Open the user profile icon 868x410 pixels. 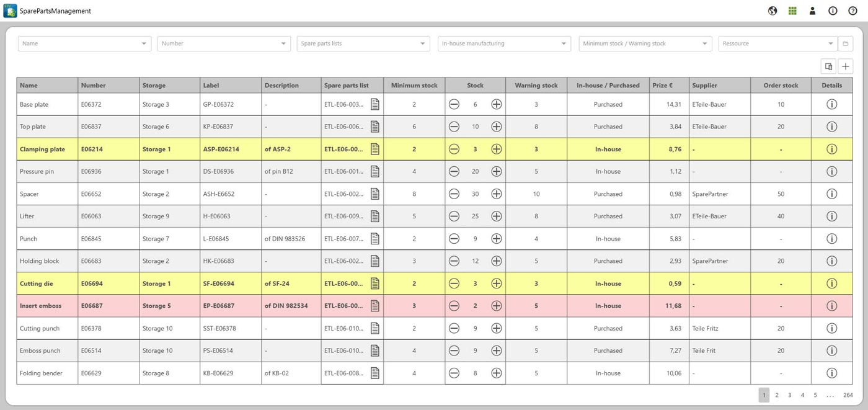point(812,11)
